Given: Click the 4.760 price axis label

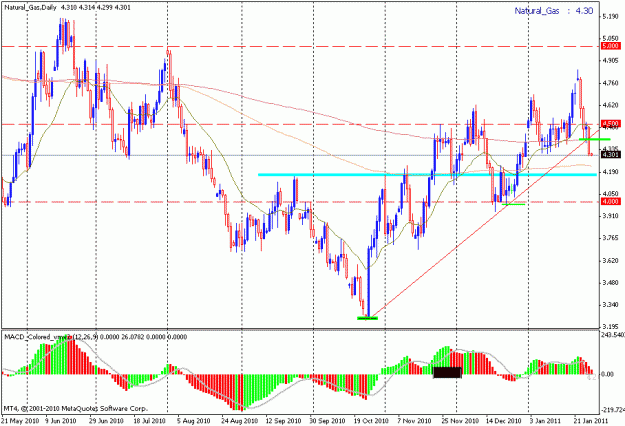Looking at the screenshot, I should [610, 83].
